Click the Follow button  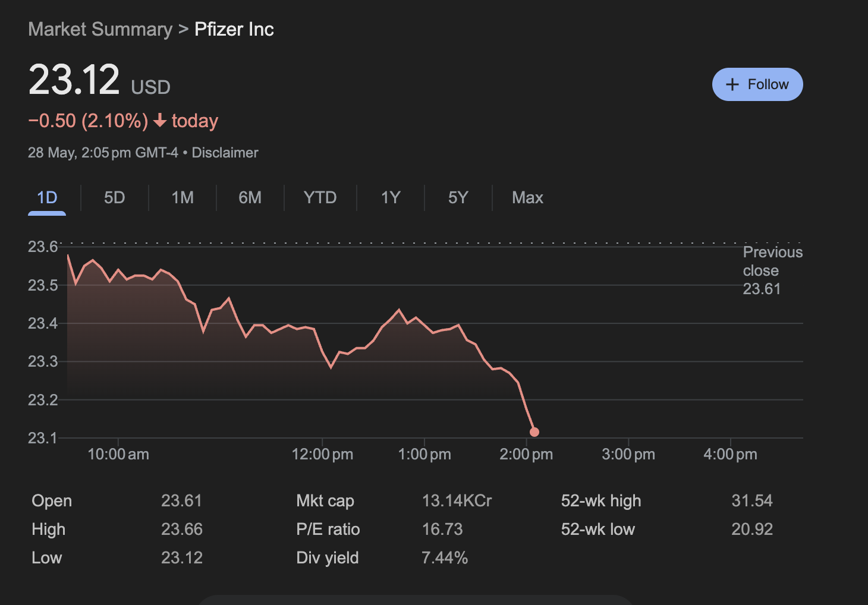(757, 84)
